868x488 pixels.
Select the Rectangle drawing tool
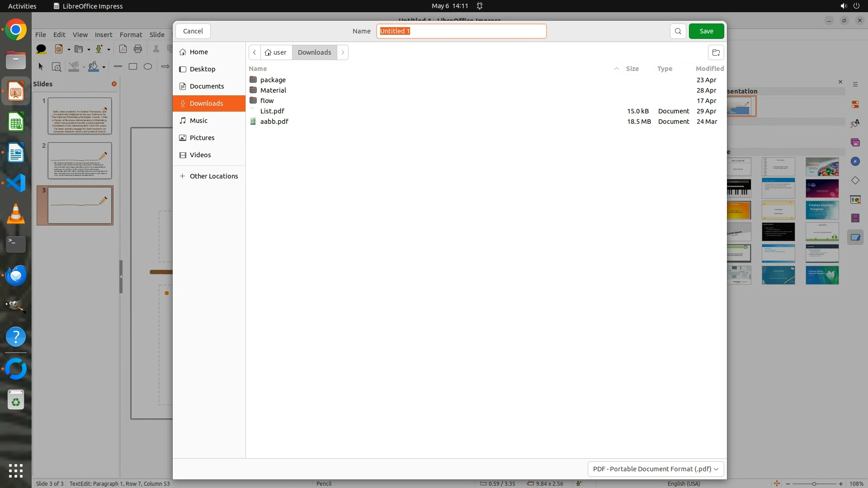pos(133,66)
